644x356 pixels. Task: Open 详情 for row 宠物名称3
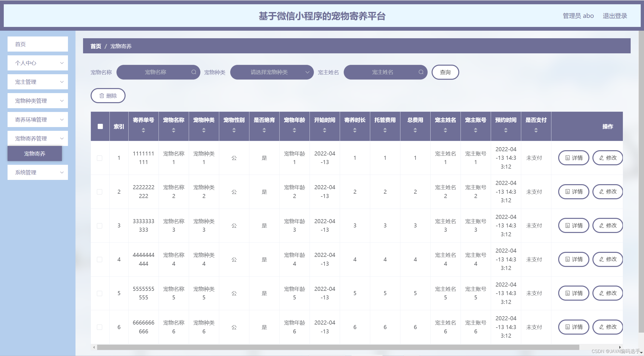click(x=574, y=225)
